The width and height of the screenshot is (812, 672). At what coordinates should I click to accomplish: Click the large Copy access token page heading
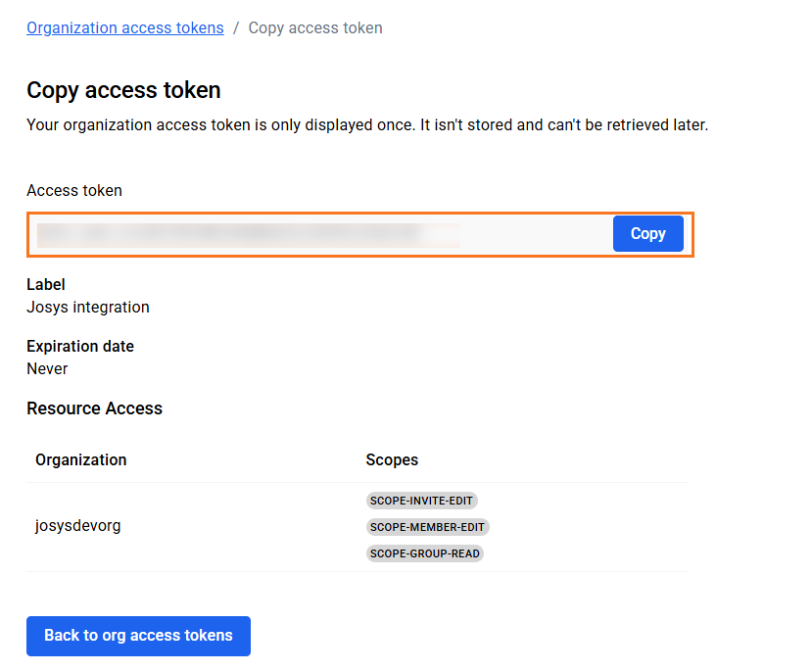pyautogui.click(x=123, y=91)
